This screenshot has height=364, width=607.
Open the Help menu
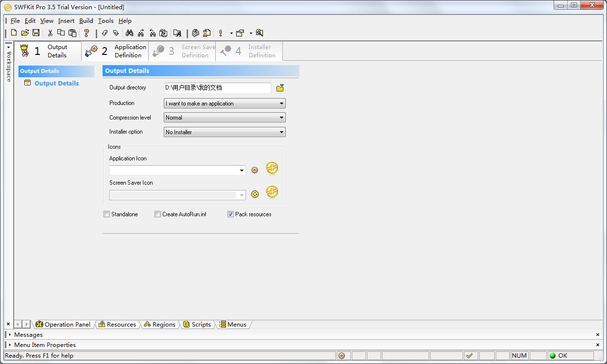[125, 21]
